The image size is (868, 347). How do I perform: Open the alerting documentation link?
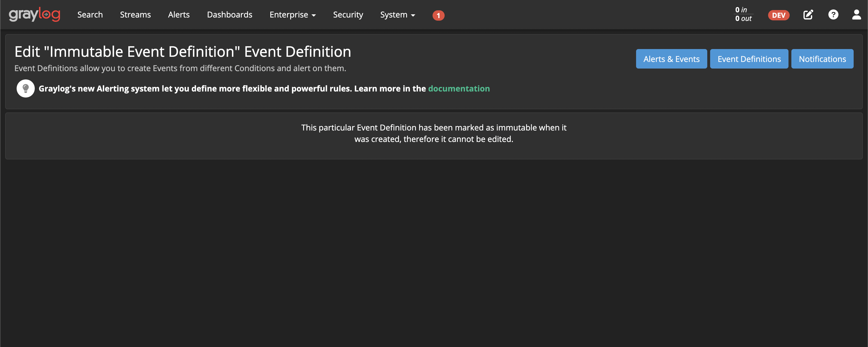pos(459,89)
